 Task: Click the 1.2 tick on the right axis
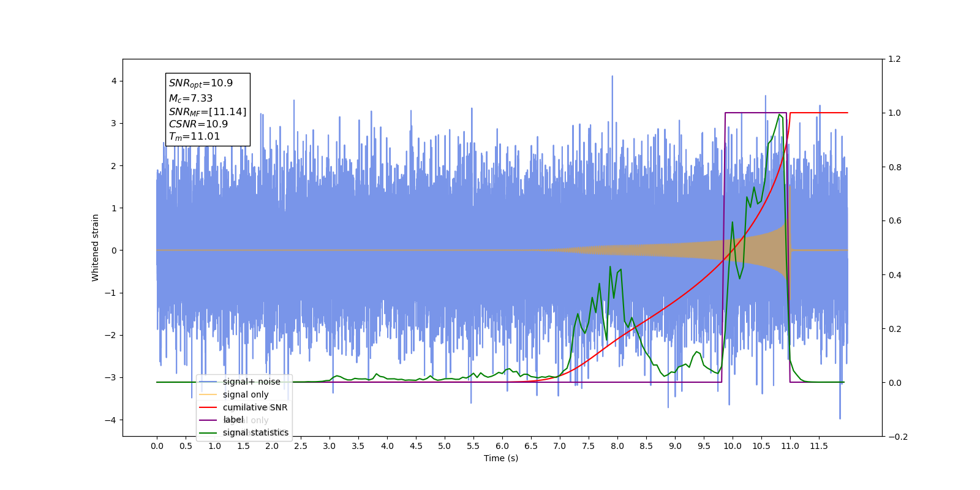pyautogui.click(x=894, y=59)
